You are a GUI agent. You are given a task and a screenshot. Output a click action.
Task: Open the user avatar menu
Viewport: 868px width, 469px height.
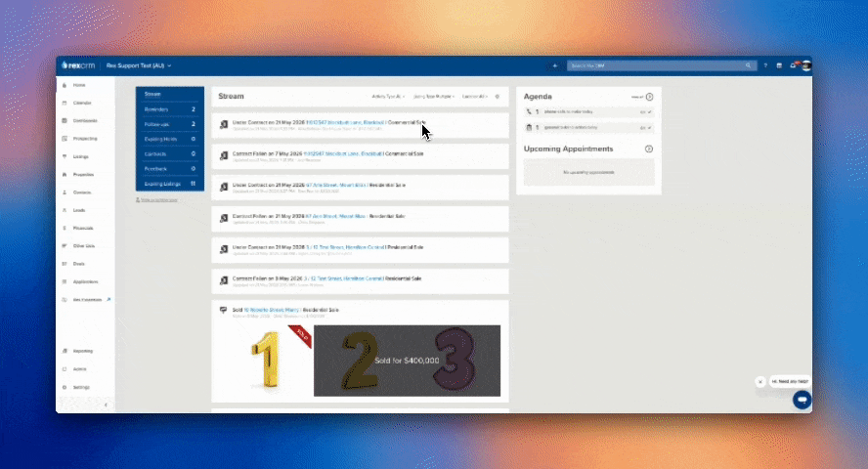tap(806, 65)
